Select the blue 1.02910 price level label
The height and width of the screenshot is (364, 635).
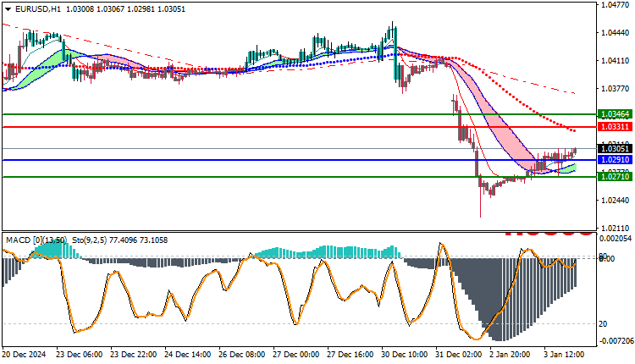point(616,160)
